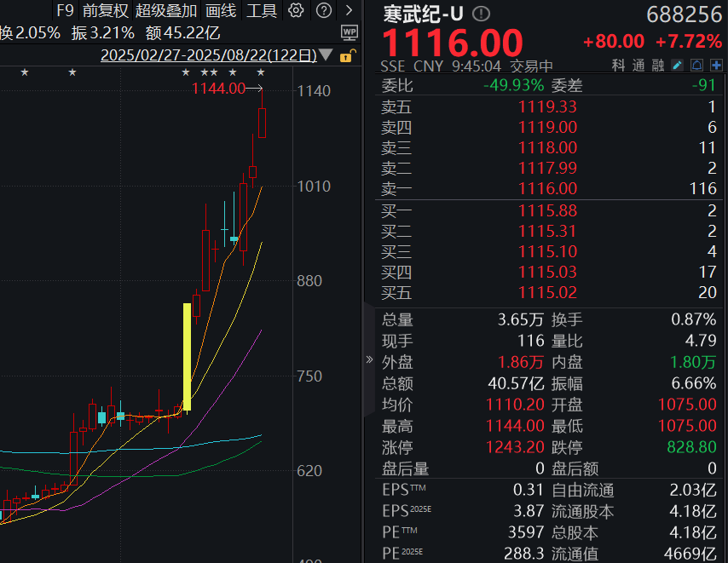This screenshot has width=728, height=563.
Task: Click the 跌停 price 828.80
Action: 692,447
